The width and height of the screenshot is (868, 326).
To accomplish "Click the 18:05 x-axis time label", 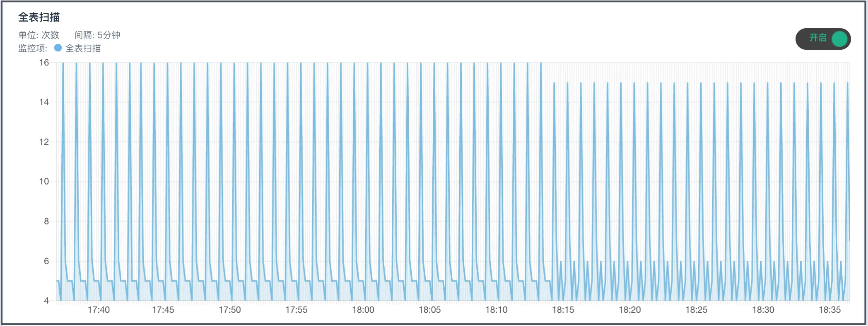I will pyautogui.click(x=430, y=310).
